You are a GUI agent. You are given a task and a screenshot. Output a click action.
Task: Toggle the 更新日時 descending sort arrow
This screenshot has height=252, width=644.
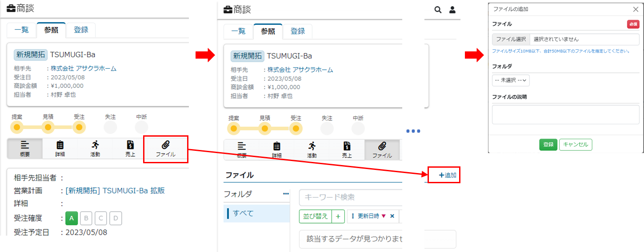(x=384, y=216)
